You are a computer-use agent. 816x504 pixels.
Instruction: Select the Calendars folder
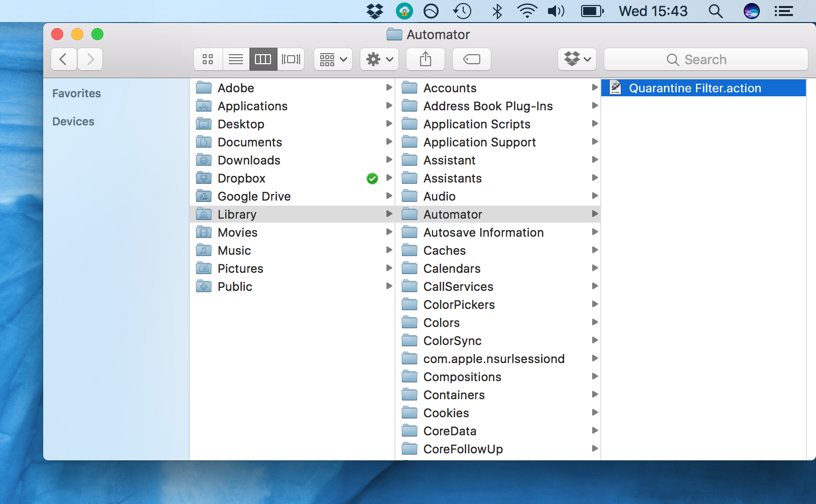[x=498, y=268]
